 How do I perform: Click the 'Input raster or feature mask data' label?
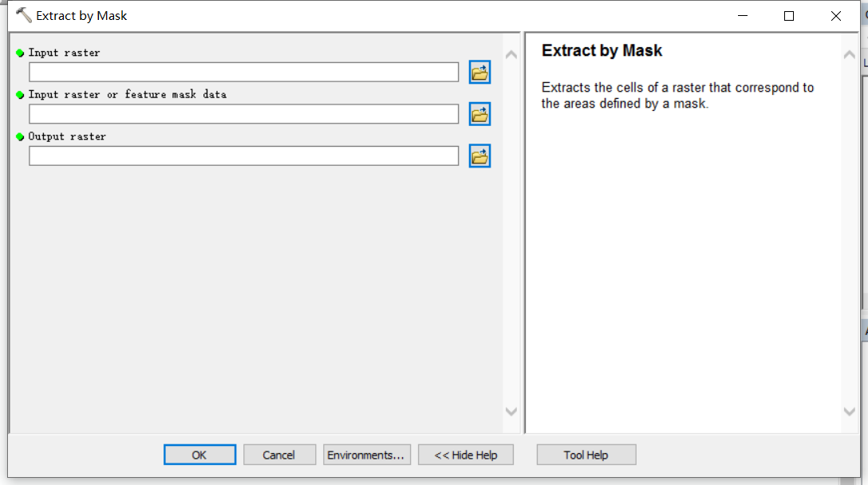point(128,95)
